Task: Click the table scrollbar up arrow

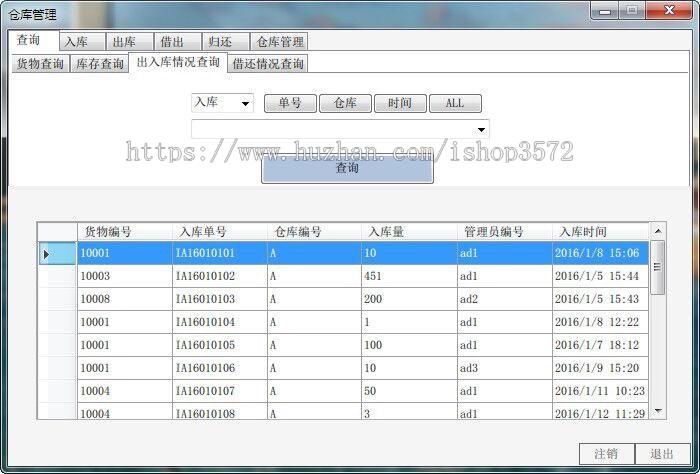Action: [658, 231]
